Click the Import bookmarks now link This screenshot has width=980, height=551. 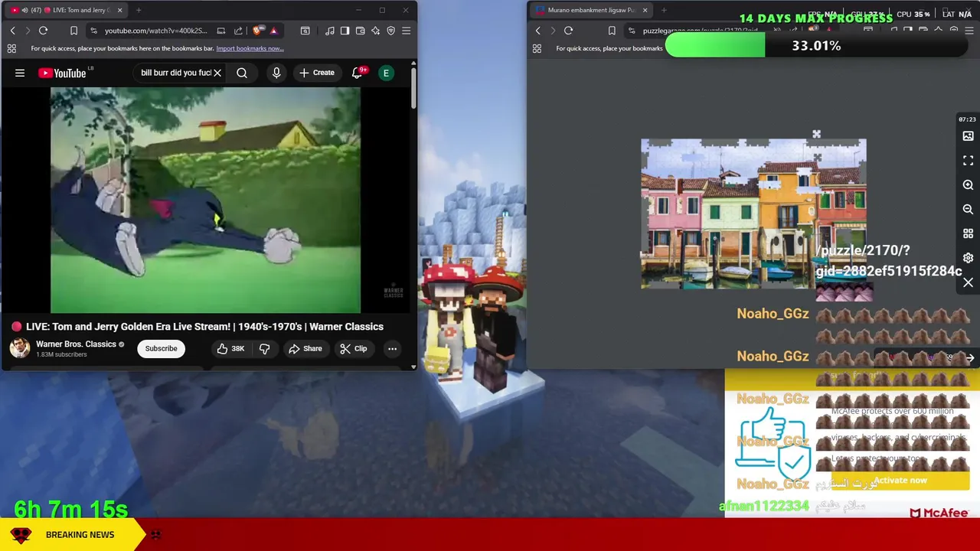click(x=250, y=48)
